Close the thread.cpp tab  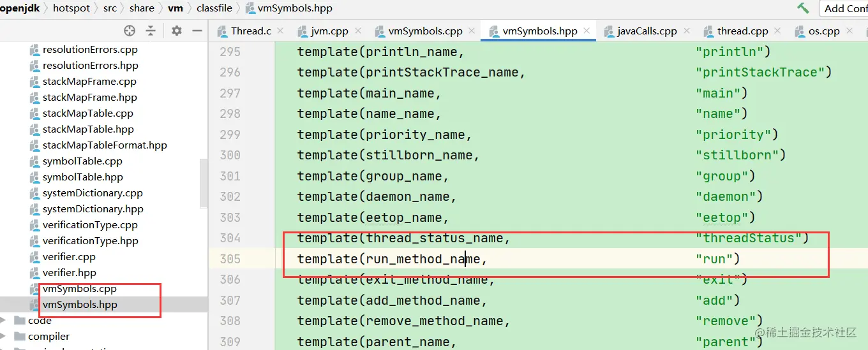778,31
